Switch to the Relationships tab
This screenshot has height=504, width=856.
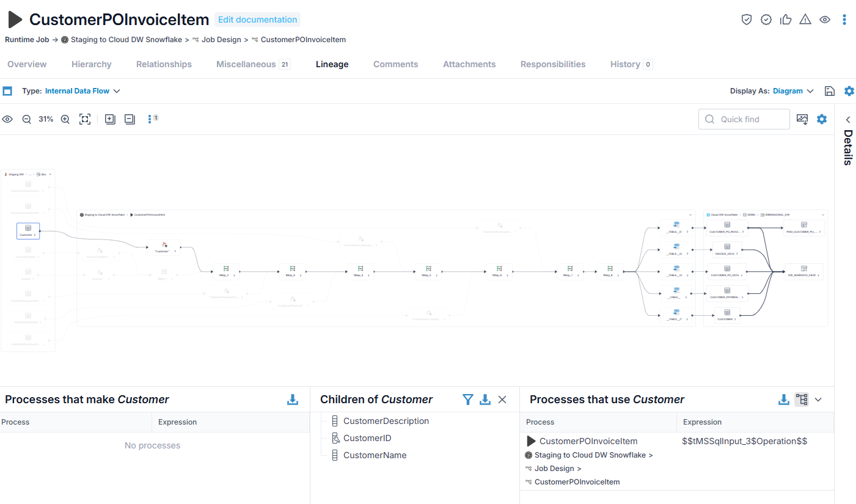pyautogui.click(x=164, y=64)
